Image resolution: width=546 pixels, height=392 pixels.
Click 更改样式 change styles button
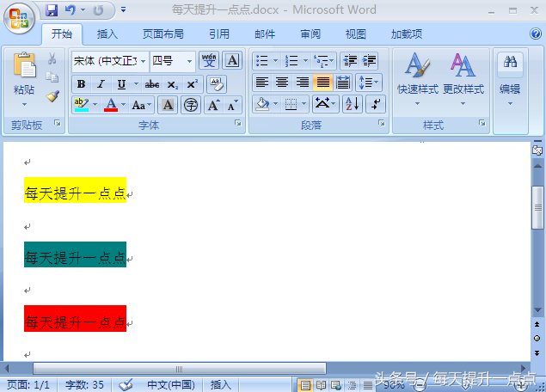[x=463, y=79]
